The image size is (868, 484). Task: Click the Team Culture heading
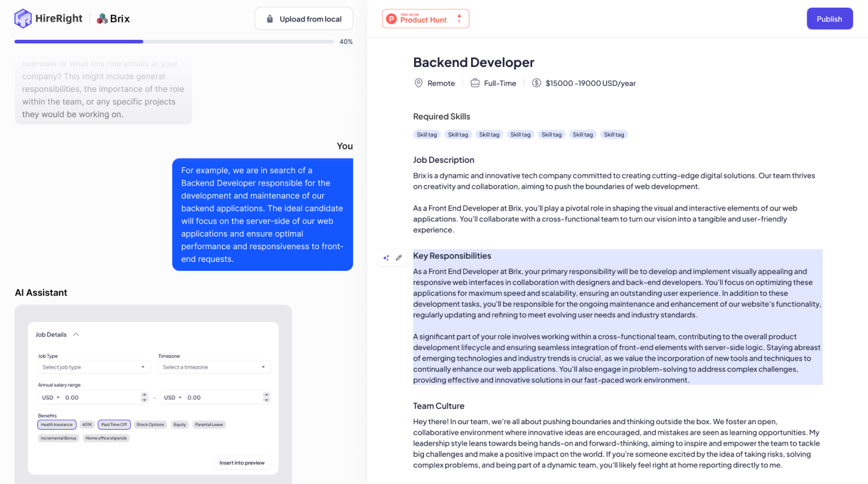438,406
